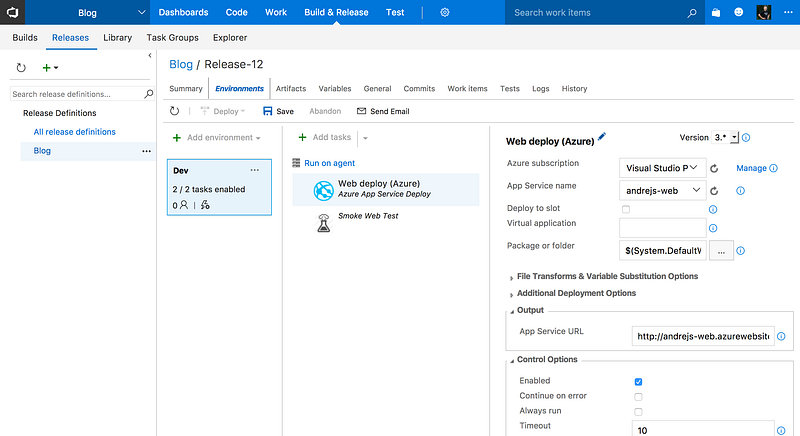Click the settings gear icon in top bar

coord(445,13)
